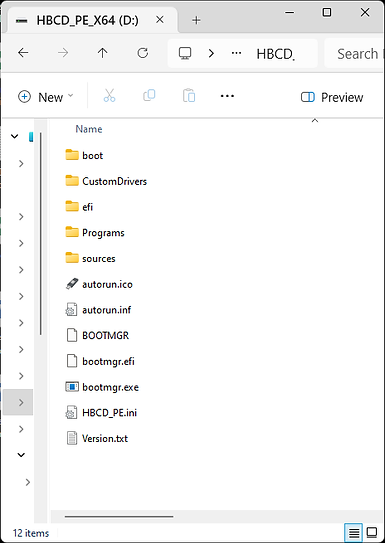Click the This PC monitor icon
This screenshot has width=385, height=543.
pos(185,53)
